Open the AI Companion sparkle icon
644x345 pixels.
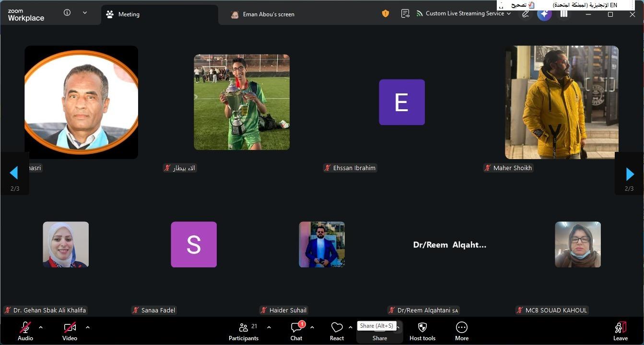(x=544, y=14)
